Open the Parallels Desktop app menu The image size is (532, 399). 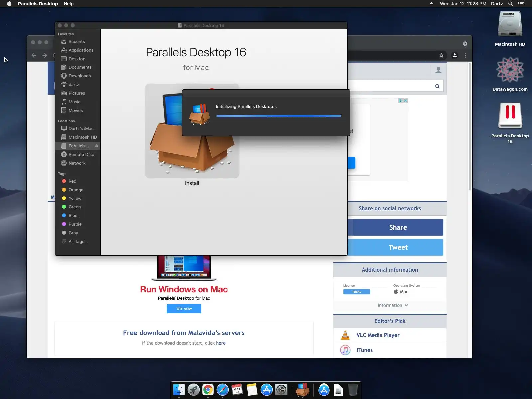(x=38, y=4)
